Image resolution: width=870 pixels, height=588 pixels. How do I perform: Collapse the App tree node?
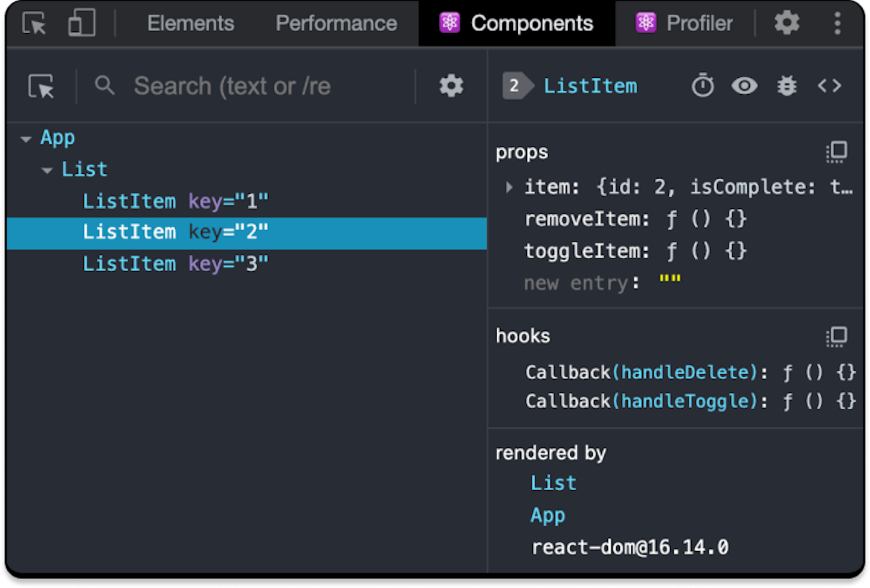click(x=26, y=139)
